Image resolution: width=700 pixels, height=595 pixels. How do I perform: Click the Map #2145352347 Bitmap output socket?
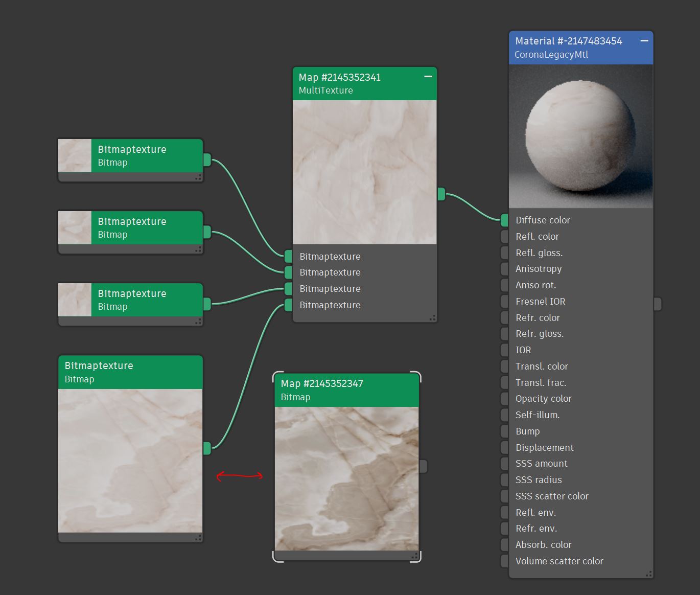point(423,466)
